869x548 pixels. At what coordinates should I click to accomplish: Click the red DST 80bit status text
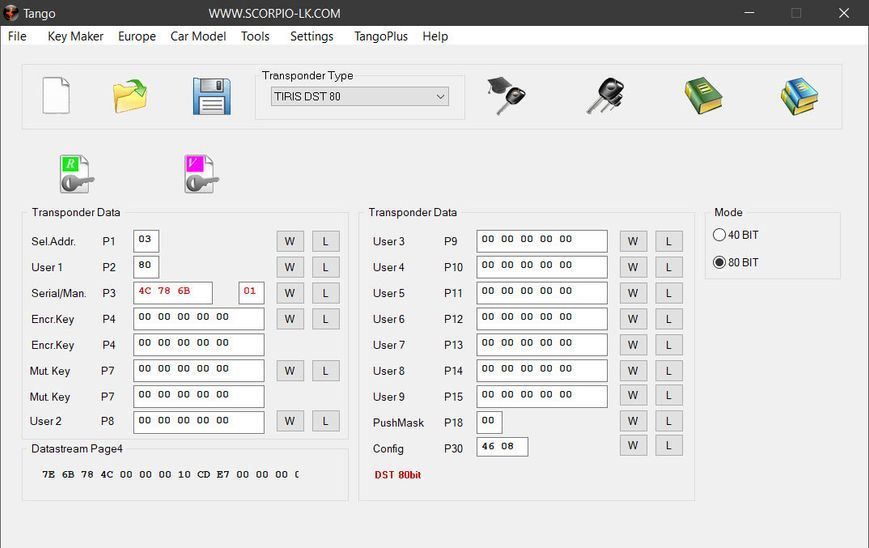[398, 475]
